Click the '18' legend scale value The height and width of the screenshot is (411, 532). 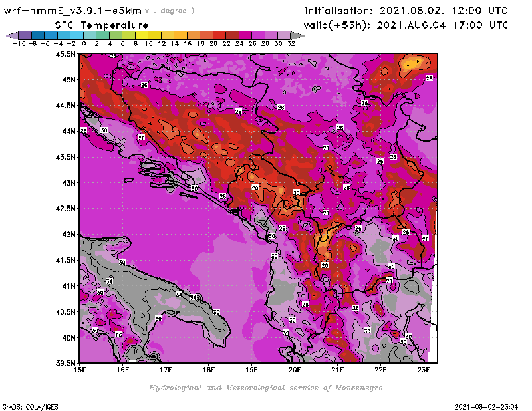tap(201, 43)
